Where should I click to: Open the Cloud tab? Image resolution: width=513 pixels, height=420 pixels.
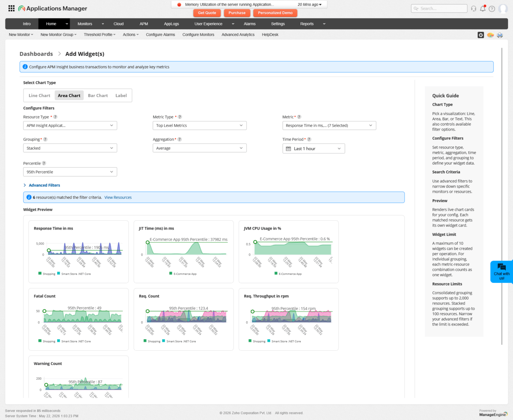(x=118, y=24)
